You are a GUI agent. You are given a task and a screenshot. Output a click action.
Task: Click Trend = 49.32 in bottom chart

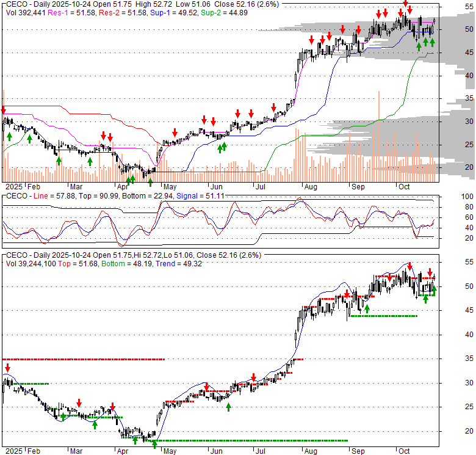(x=179, y=264)
